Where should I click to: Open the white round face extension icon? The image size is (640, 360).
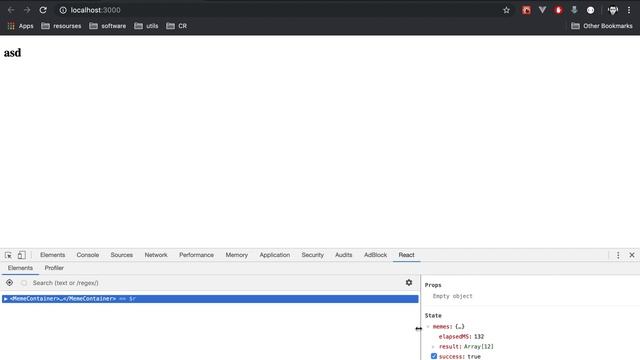(590, 10)
